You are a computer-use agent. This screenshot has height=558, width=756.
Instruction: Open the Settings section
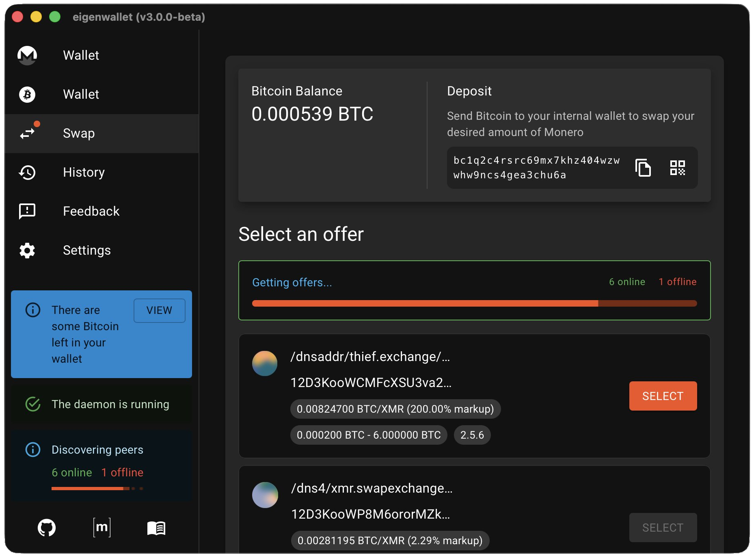(x=87, y=251)
